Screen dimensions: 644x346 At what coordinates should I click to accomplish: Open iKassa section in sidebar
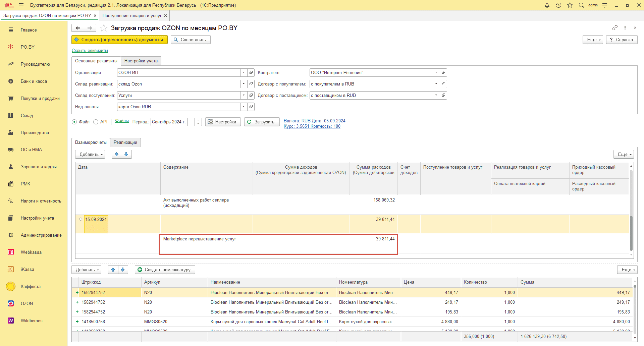[28, 269]
